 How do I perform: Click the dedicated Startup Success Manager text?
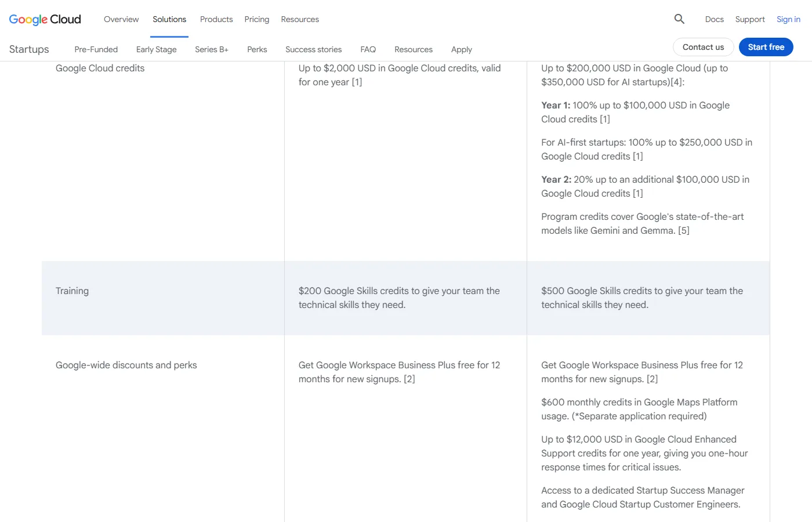tap(643, 497)
